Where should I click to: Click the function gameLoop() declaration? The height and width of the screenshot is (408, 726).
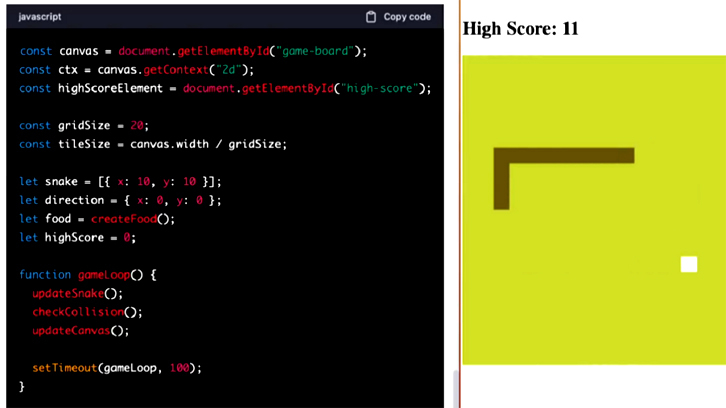[88, 274]
